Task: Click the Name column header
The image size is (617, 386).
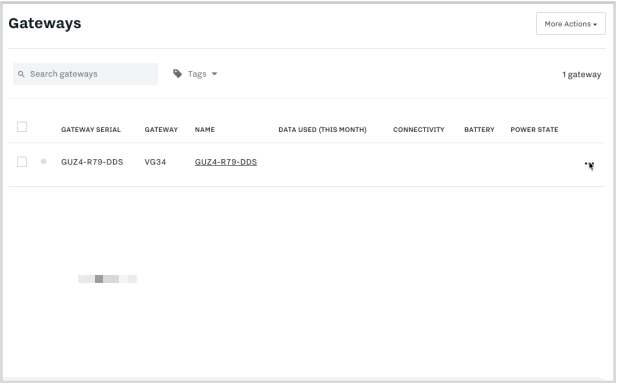Action: pyautogui.click(x=205, y=129)
